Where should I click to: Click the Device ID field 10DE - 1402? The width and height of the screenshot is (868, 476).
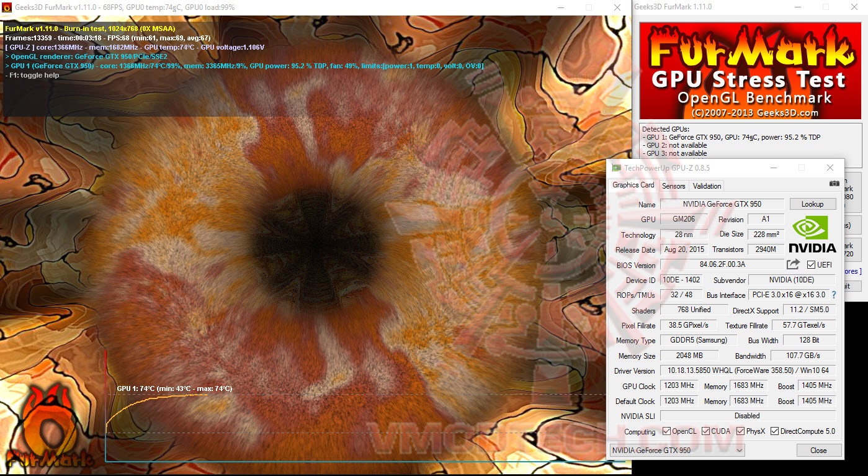[681, 280]
